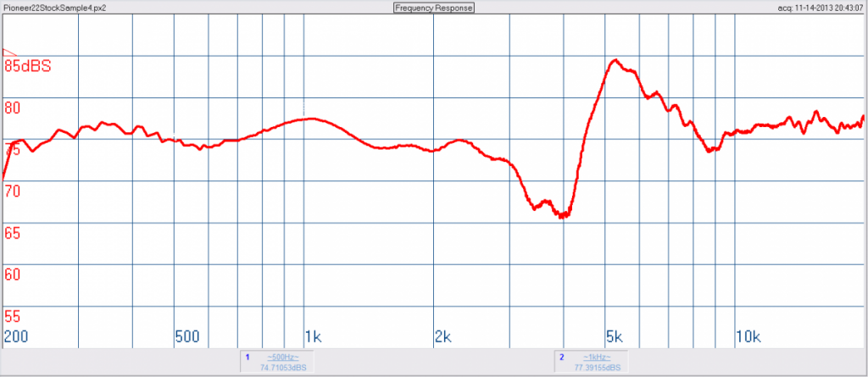868x377 pixels.
Task: Click the dashed cursor marker at 1k
Action: coord(304,108)
